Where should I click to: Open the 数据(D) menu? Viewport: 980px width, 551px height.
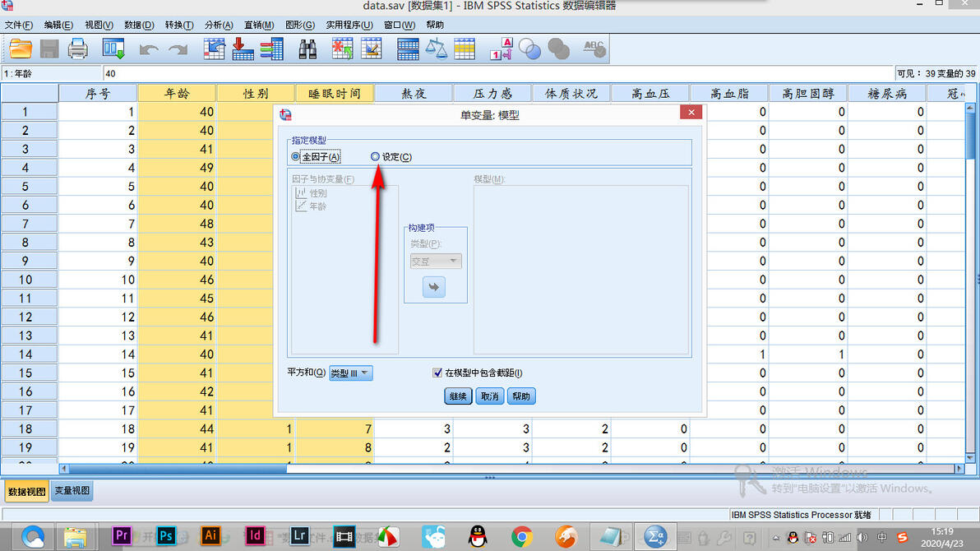[x=139, y=25]
